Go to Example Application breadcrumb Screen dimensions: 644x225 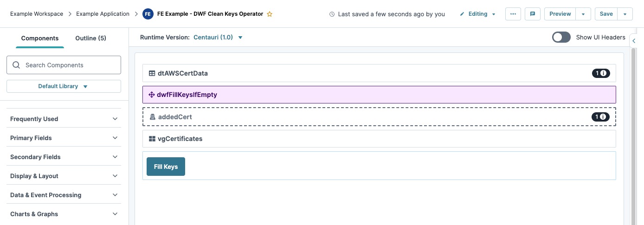point(103,14)
